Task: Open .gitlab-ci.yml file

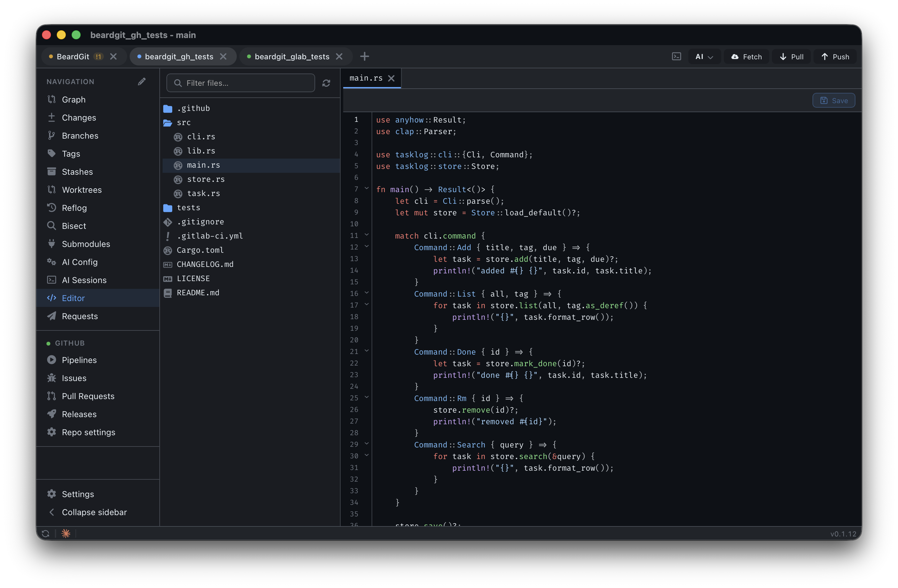Action: (x=251, y=236)
